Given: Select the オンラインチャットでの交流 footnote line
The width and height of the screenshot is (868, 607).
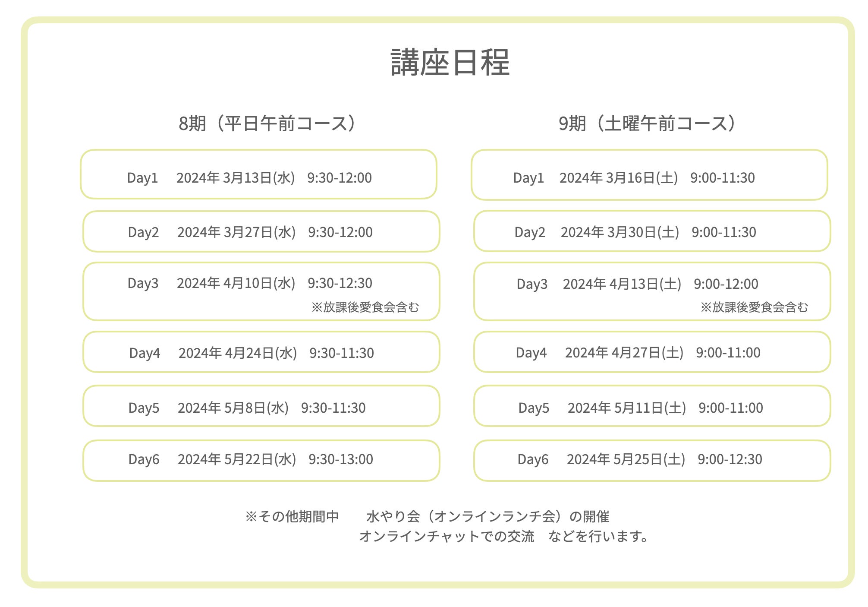Looking at the screenshot, I should pos(447,537).
